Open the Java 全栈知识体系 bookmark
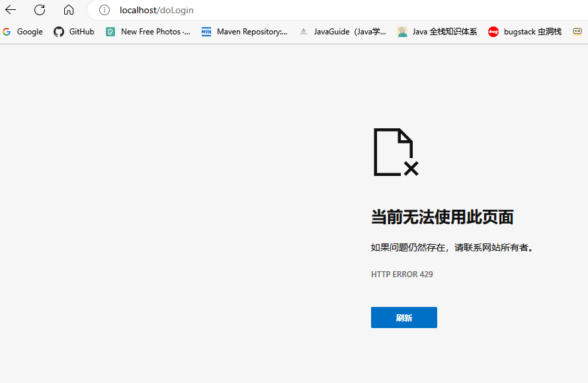This screenshot has width=588, height=383. coord(444,32)
